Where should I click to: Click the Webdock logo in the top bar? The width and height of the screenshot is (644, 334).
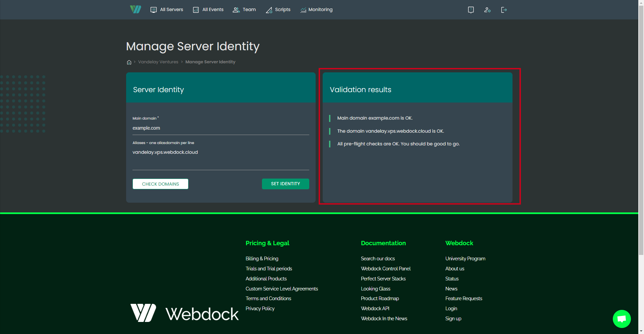136,9
